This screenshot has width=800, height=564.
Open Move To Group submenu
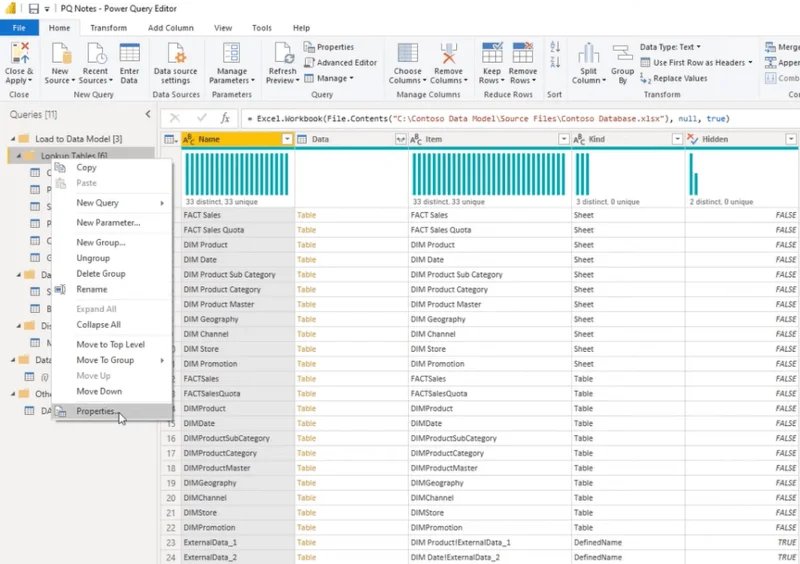[x=112, y=360]
